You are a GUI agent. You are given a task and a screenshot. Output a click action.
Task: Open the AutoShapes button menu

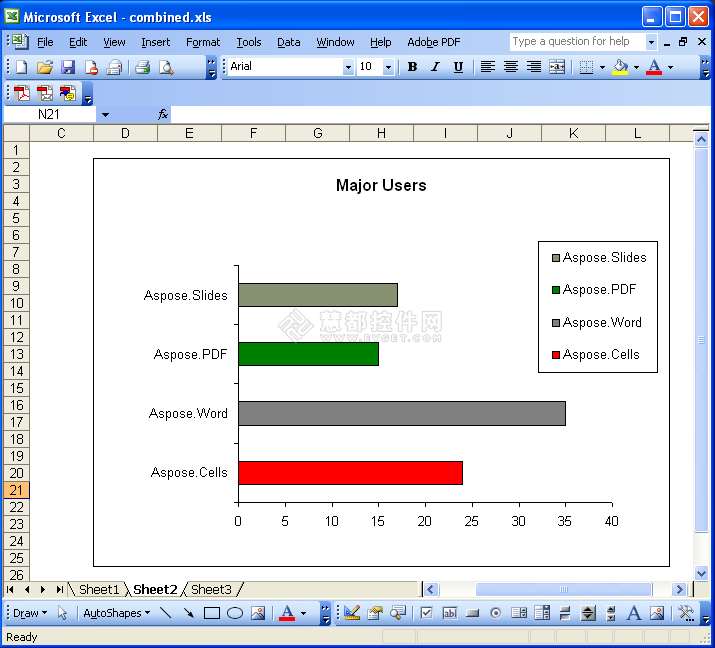pyautogui.click(x=116, y=613)
